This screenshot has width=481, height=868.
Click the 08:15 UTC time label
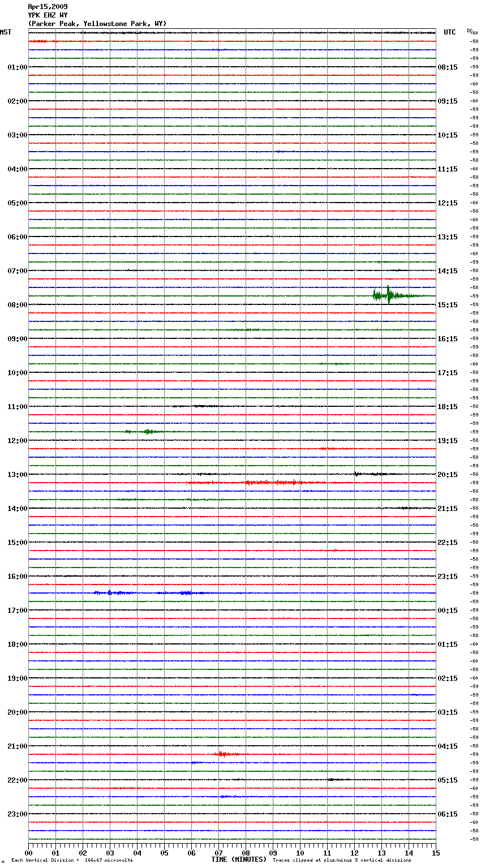pyautogui.click(x=448, y=67)
